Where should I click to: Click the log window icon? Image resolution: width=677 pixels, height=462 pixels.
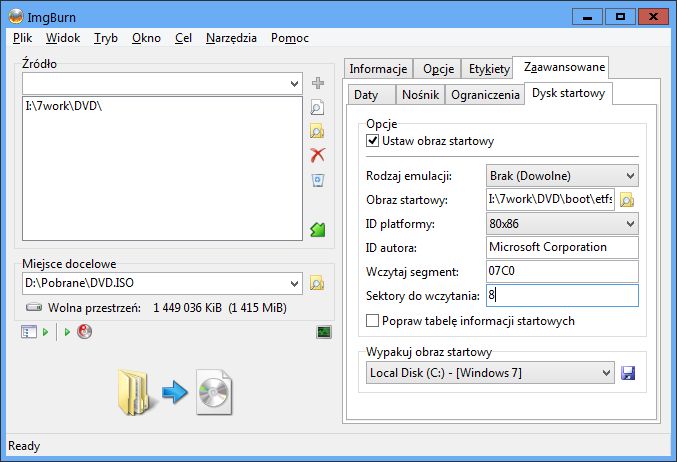coord(323,332)
